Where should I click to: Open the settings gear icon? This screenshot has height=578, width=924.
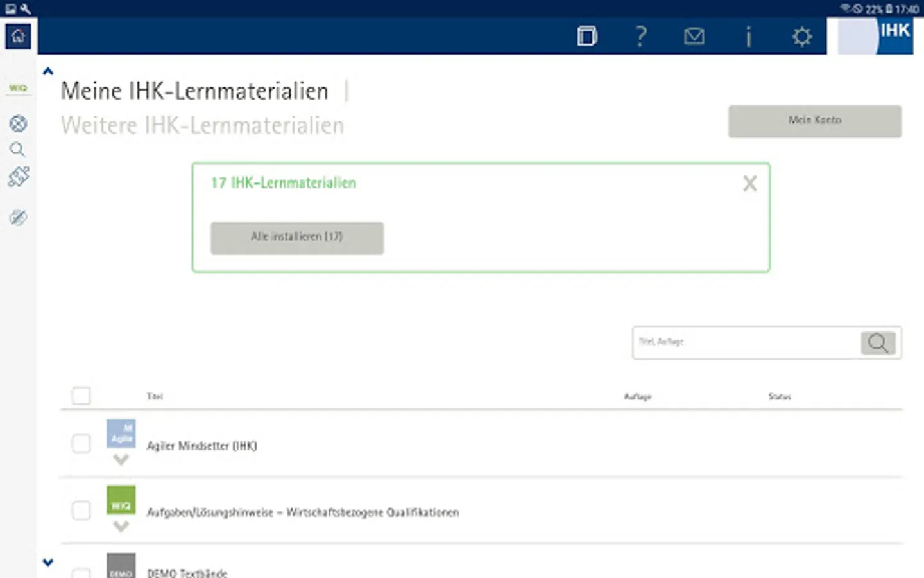tap(802, 36)
